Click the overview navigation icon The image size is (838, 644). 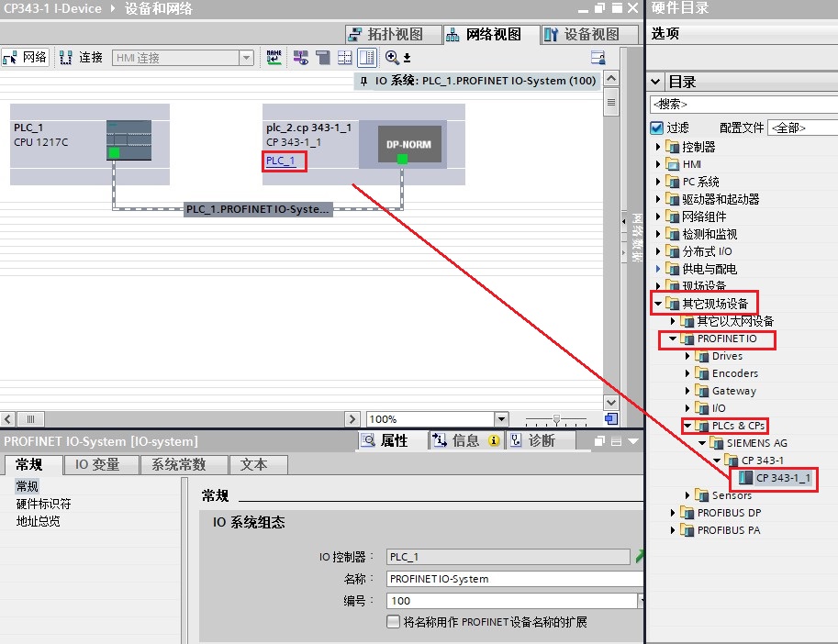[611, 419]
